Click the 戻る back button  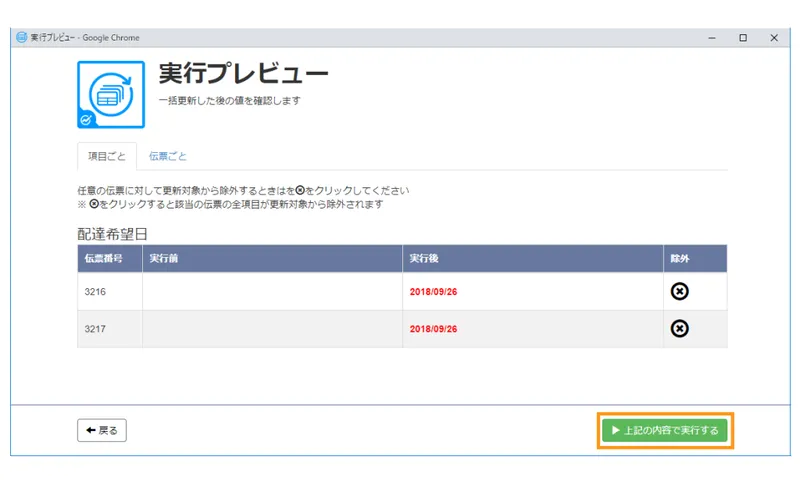102,431
